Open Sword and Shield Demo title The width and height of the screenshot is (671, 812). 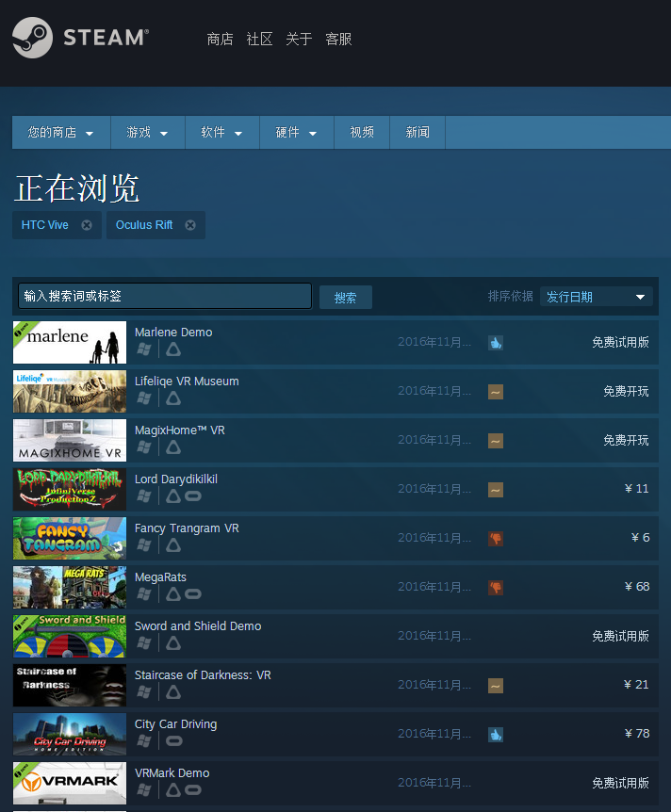click(x=198, y=626)
